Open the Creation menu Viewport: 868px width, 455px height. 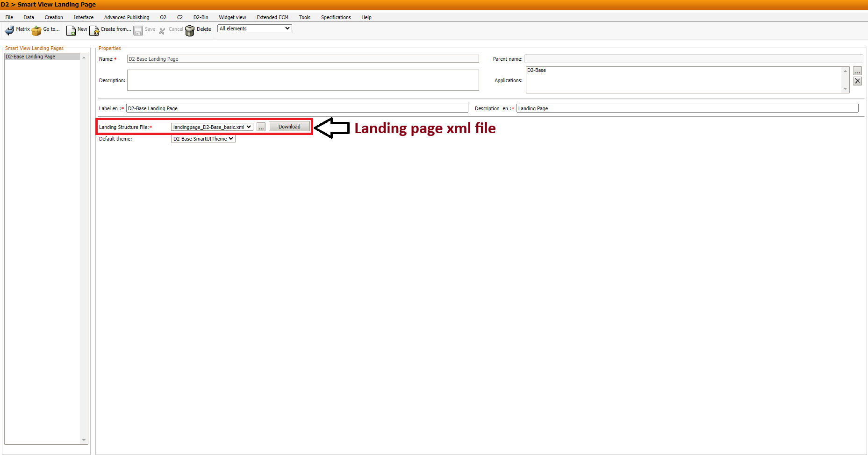click(54, 17)
